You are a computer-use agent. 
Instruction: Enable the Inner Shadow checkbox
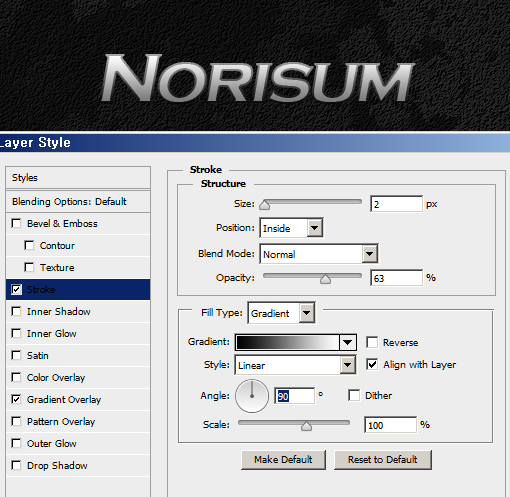pyautogui.click(x=16, y=311)
